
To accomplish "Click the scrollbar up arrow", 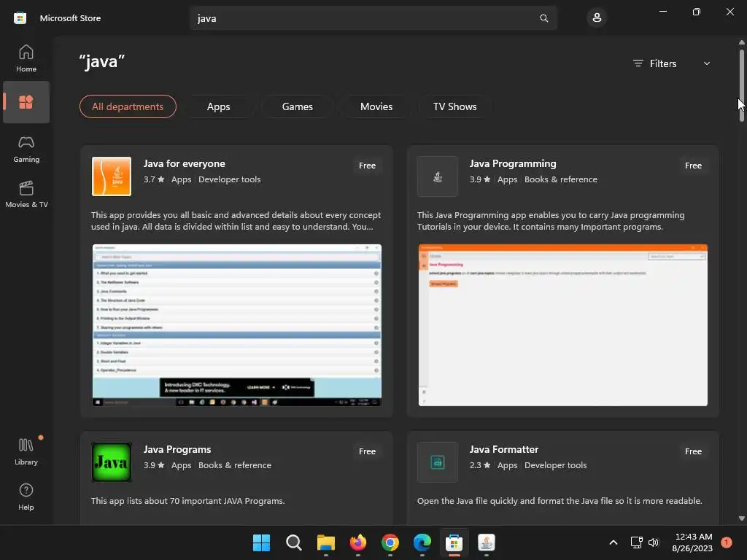I will coord(742,42).
